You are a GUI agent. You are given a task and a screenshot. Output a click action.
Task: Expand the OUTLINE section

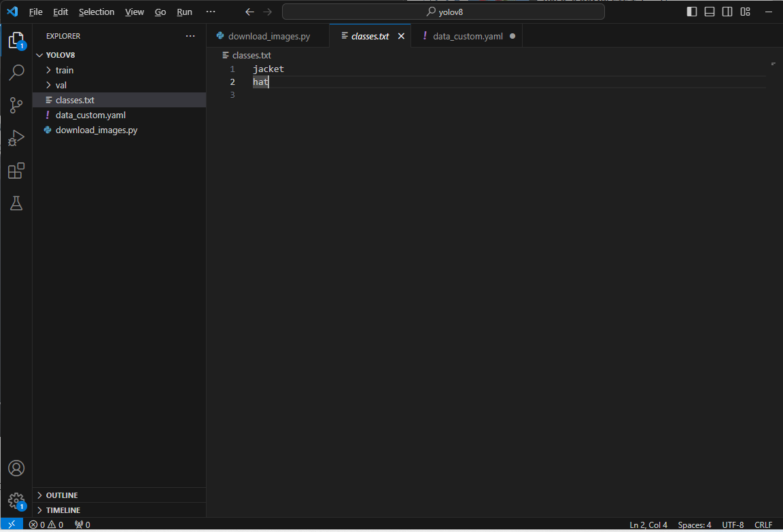(x=120, y=495)
